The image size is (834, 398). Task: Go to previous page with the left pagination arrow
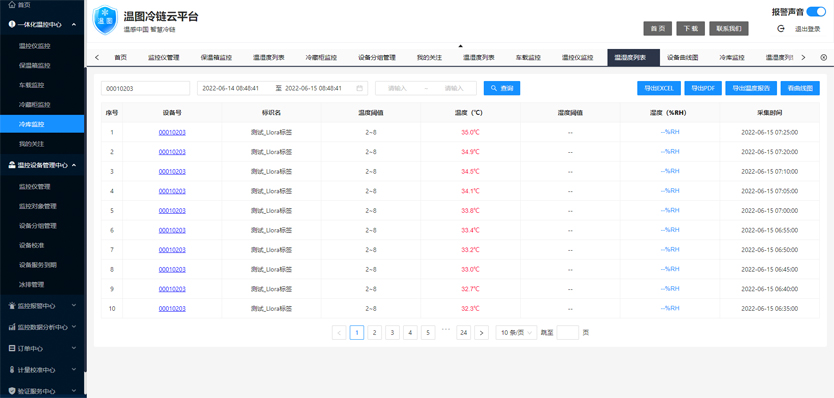click(339, 333)
